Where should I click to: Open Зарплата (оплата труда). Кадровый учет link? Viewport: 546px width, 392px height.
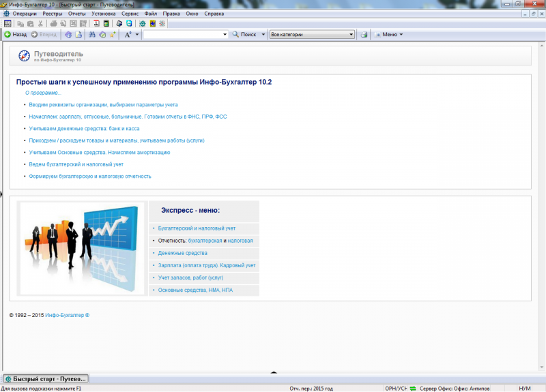click(x=207, y=265)
